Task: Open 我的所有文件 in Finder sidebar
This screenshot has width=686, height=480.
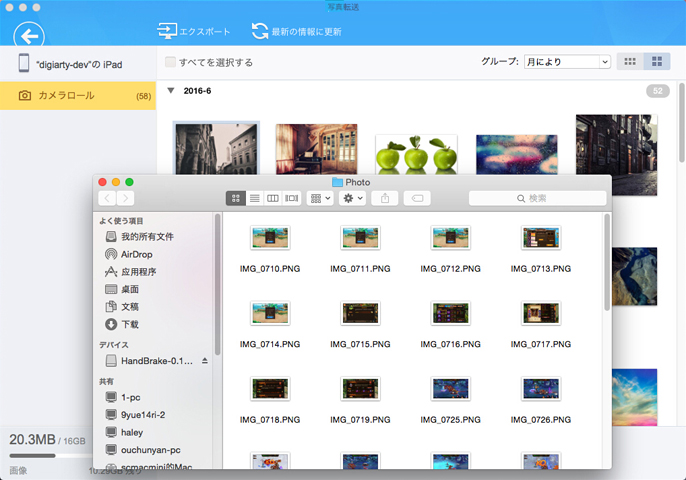Action: coord(140,237)
